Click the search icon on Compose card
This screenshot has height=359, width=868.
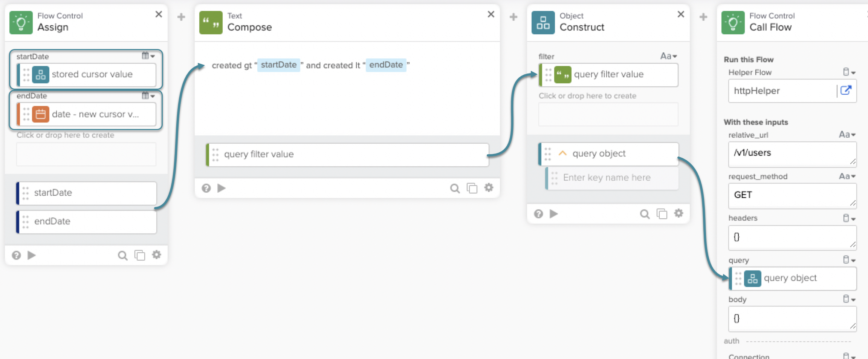tap(455, 188)
